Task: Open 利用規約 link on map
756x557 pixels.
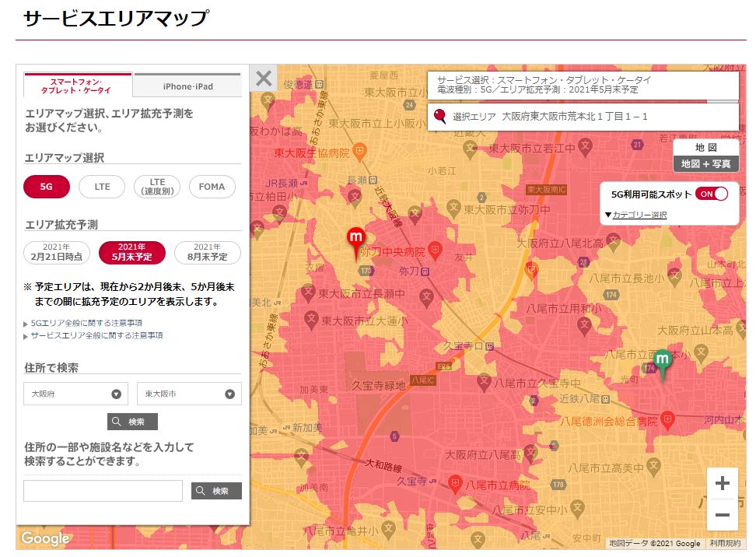Action: (x=725, y=544)
